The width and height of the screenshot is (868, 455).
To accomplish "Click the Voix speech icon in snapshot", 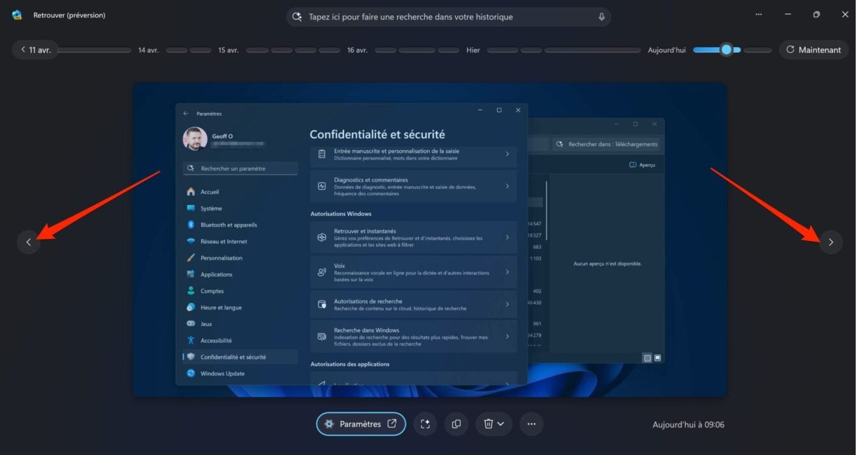I will (322, 272).
